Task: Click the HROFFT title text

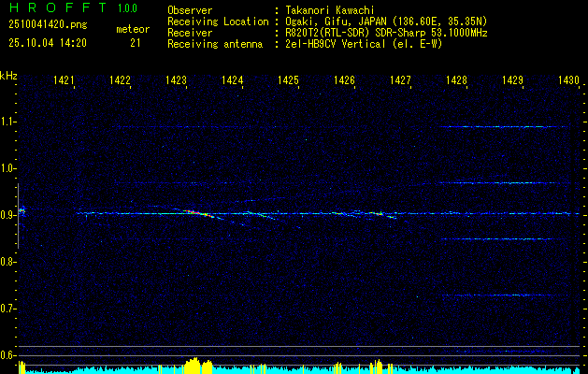Action: click(58, 7)
